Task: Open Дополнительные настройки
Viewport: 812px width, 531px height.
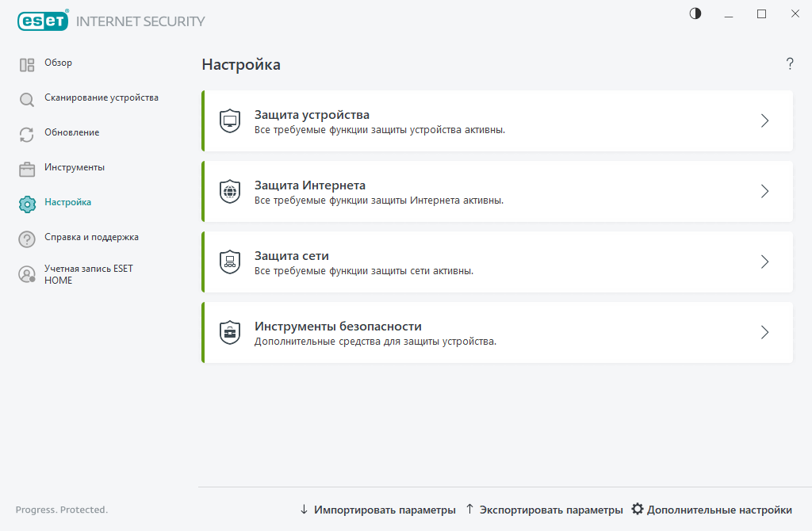Action: click(719, 510)
